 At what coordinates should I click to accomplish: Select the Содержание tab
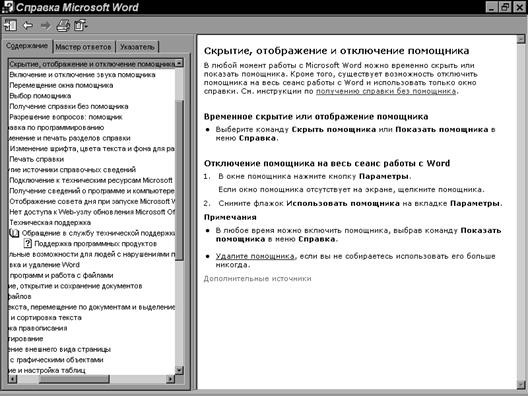pyautogui.click(x=27, y=45)
